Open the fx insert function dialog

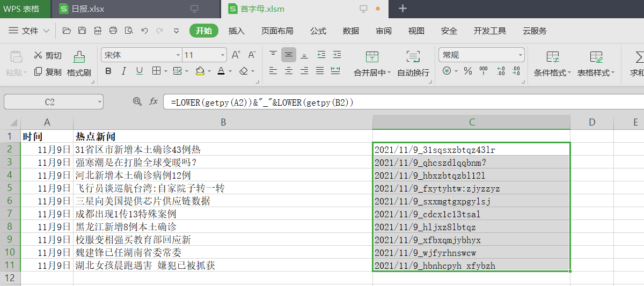coord(153,101)
